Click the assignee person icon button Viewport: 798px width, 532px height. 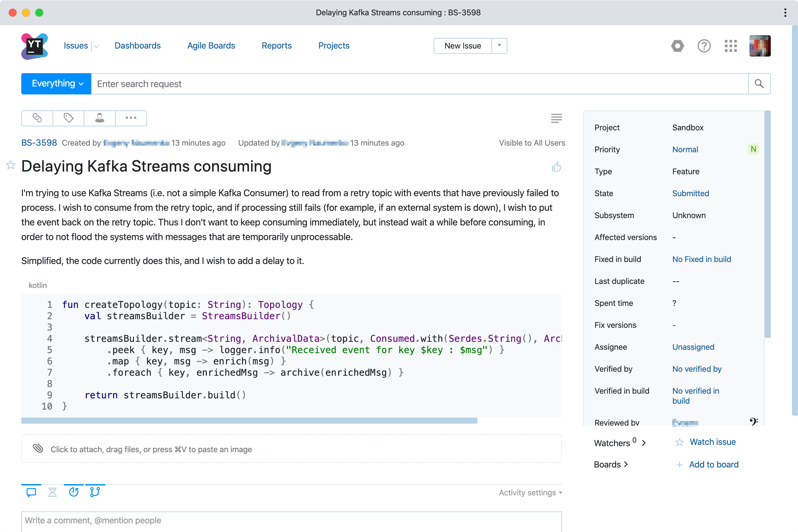pyautogui.click(x=100, y=118)
